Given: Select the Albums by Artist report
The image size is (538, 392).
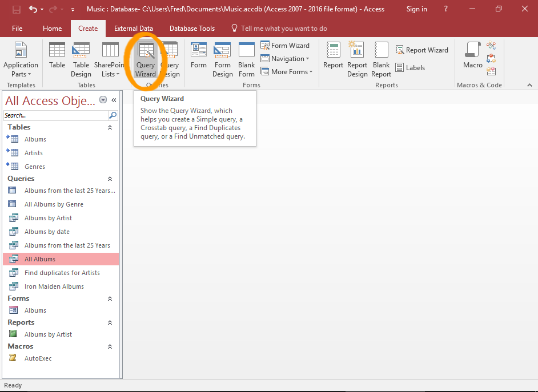Looking at the screenshot, I should point(61,334).
